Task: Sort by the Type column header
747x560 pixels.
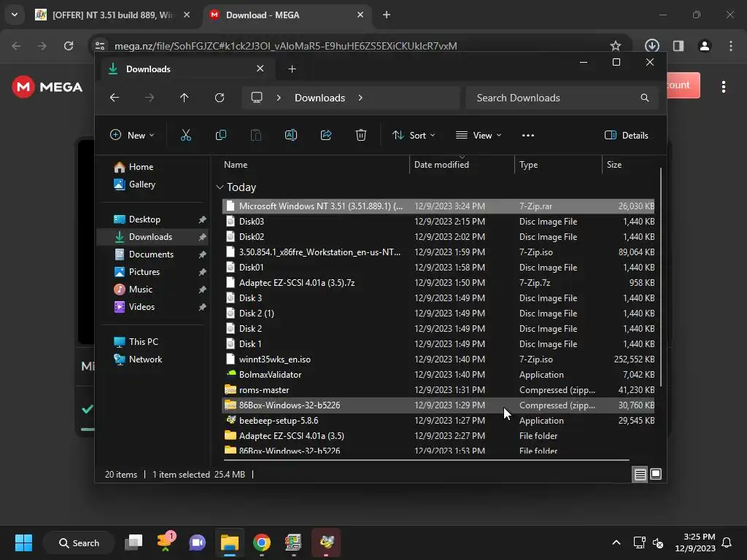Action: [558, 164]
